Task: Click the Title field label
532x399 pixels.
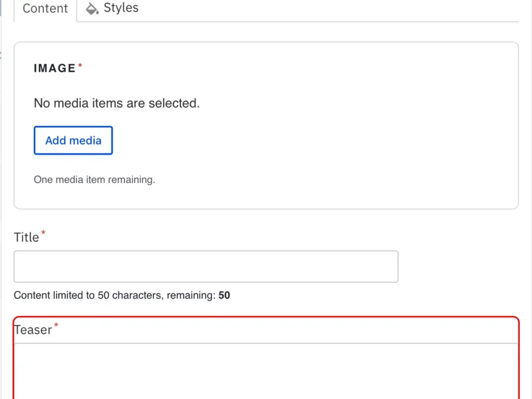Action: tap(26, 237)
